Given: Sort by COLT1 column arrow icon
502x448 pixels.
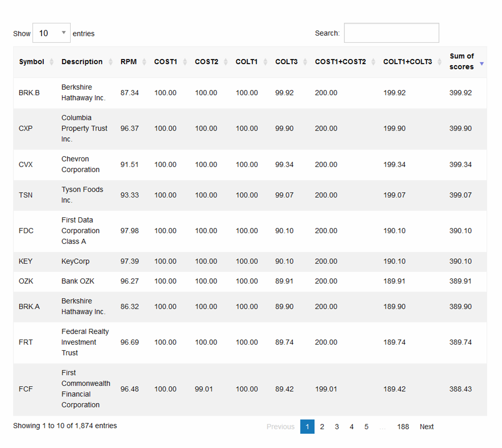Looking at the screenshot, I should coord(265,62).
